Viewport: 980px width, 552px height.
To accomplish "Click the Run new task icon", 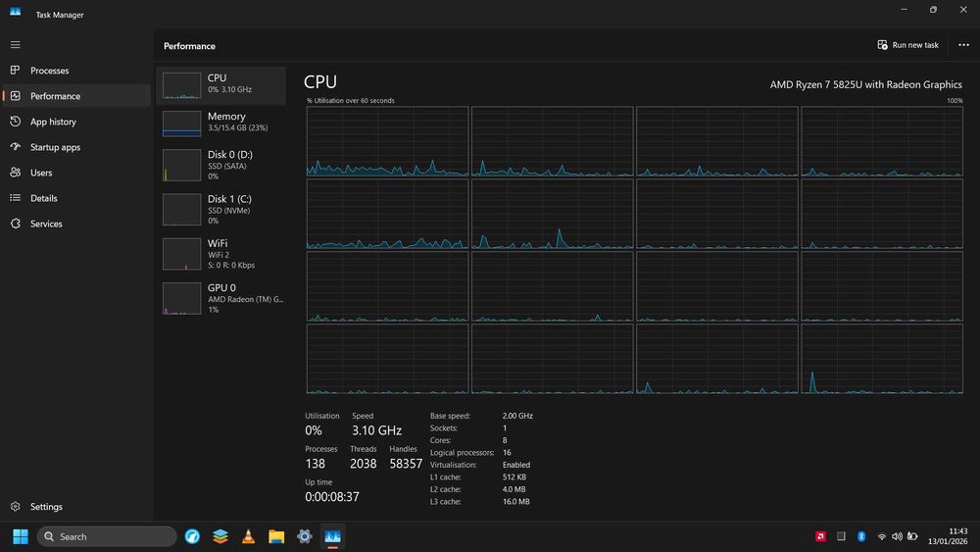I will coord(882,45).
